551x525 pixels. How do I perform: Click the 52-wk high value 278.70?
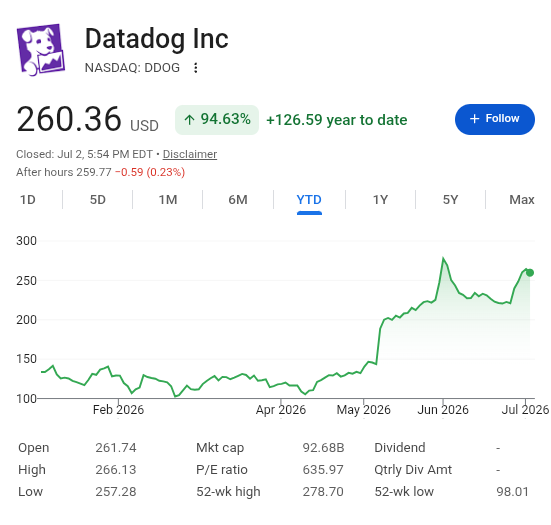pyautogui.click(x=323, y=492)
